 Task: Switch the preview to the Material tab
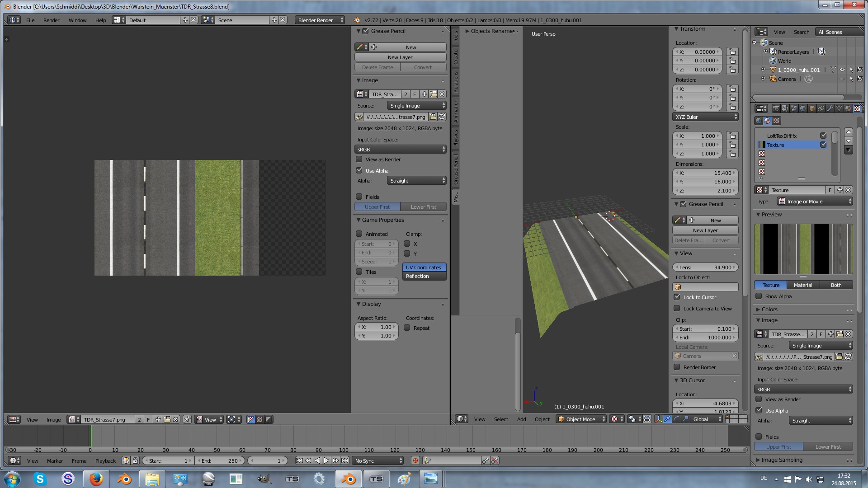click(x=802, y=285)
